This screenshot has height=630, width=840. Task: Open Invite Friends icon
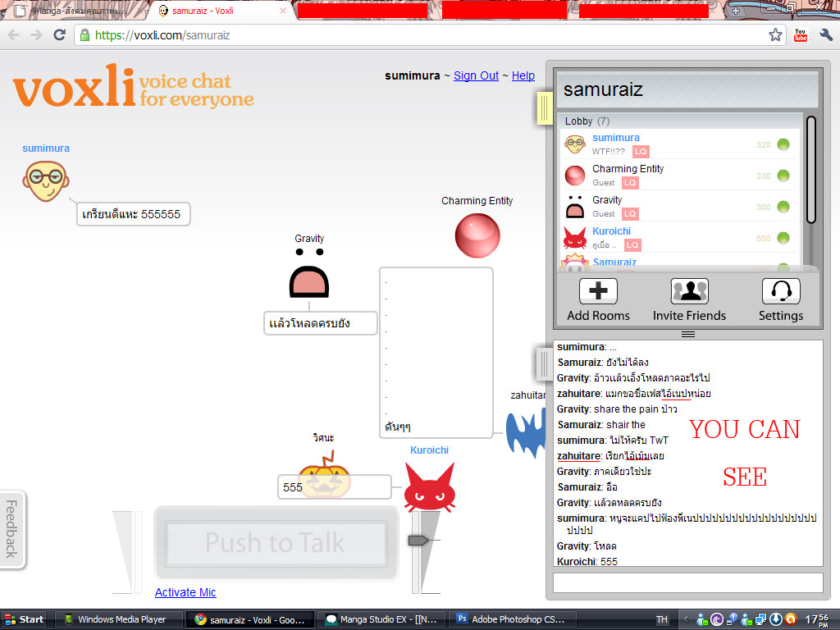point(689,291)
